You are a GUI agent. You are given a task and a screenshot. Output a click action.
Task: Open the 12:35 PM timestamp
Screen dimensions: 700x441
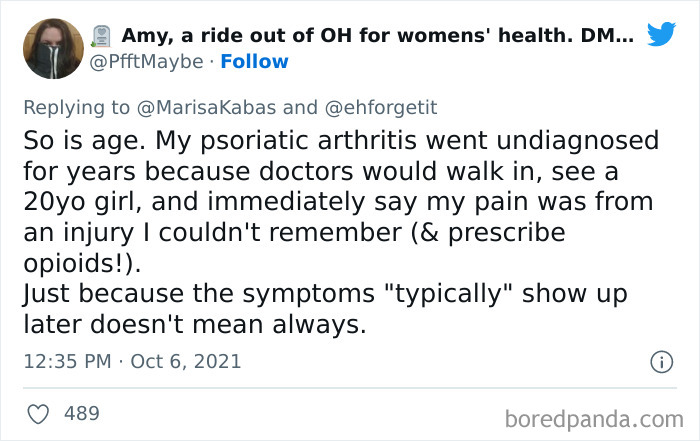66,360
